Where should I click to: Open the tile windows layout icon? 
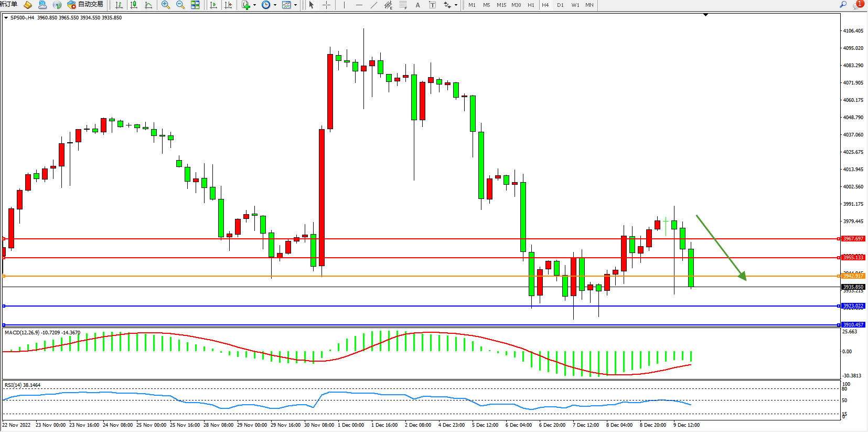(195, 5)
